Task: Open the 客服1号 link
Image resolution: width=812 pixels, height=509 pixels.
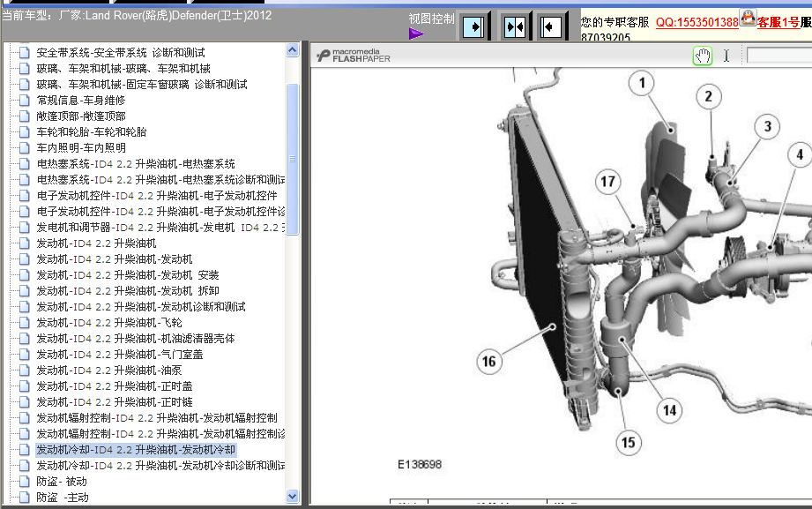Action: tap(778, 22)
